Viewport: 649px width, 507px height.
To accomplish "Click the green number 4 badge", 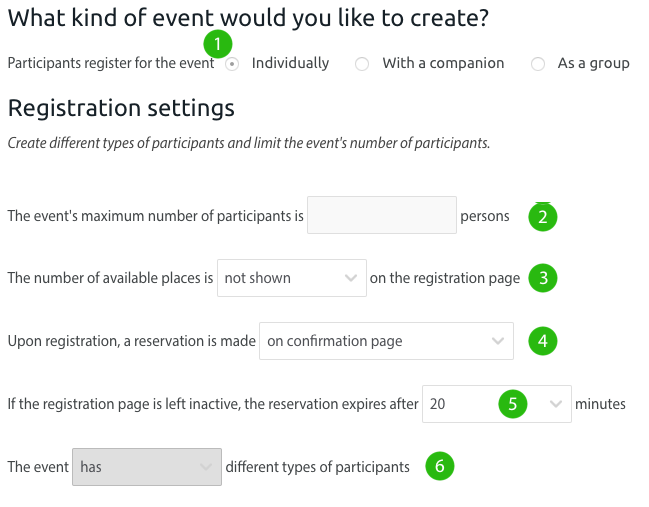I will click(542, 341).
